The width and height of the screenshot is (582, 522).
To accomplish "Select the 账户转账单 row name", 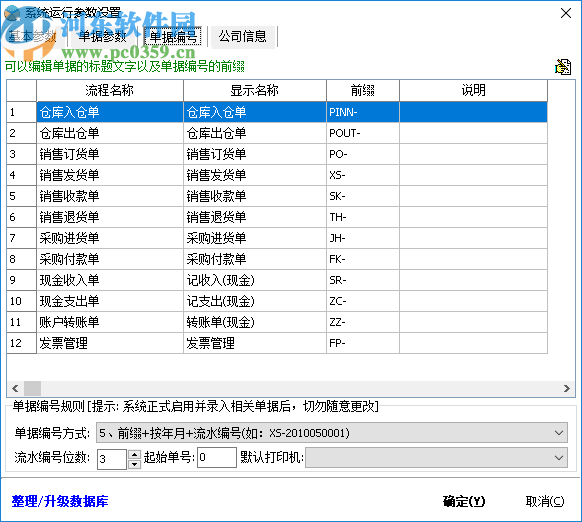I will [110, 322].
